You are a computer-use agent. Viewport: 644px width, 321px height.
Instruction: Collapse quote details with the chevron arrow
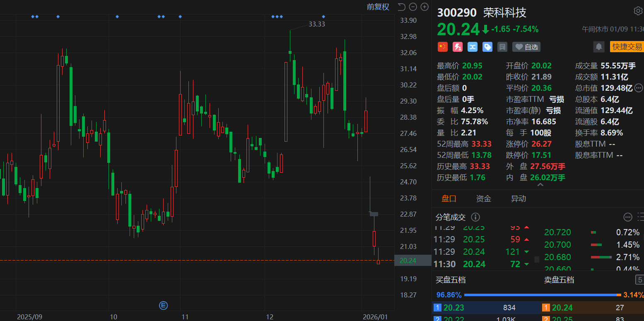click(540, 185)
